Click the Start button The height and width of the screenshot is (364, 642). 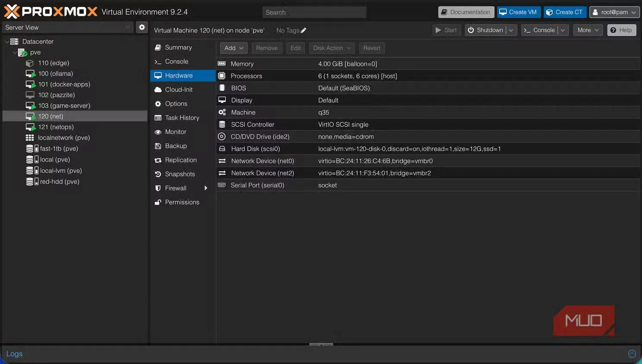pos(446,30)
